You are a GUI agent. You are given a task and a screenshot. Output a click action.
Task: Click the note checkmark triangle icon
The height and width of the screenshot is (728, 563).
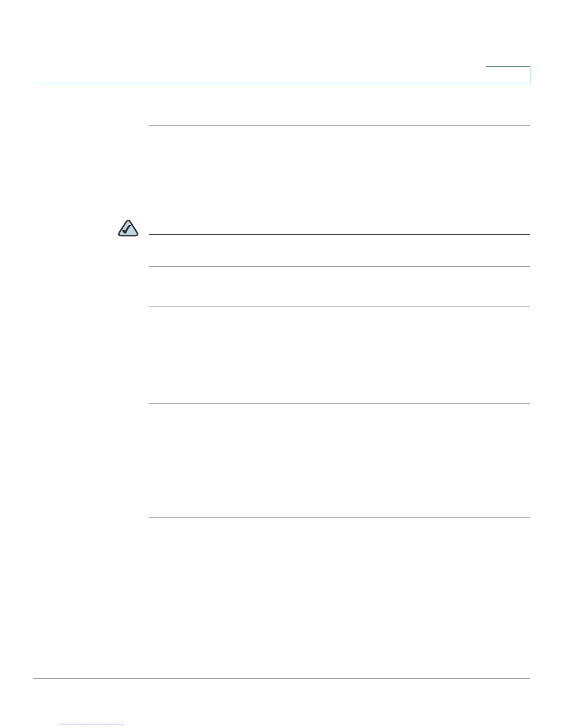(128, 228)
